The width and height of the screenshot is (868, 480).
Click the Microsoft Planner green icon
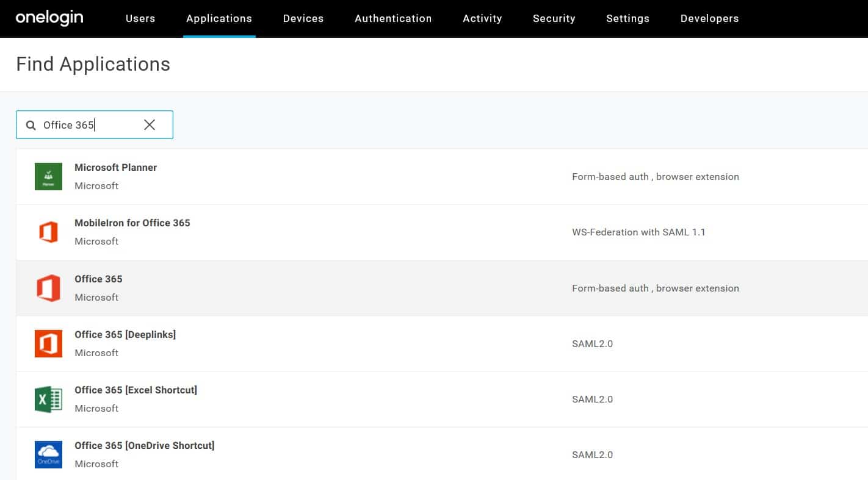(x=48, y=176)
